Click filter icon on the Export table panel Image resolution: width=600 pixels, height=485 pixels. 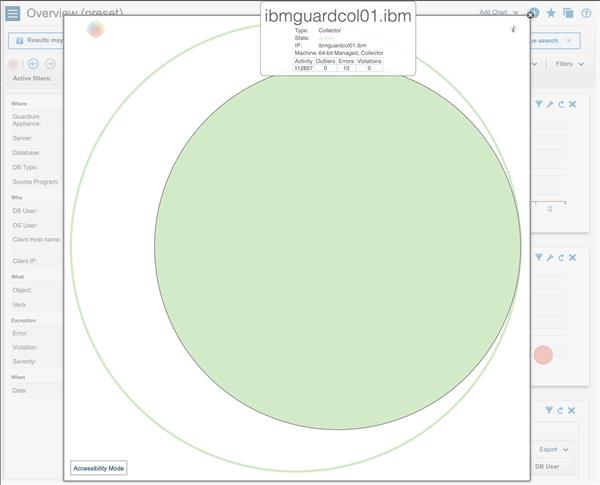549,410
